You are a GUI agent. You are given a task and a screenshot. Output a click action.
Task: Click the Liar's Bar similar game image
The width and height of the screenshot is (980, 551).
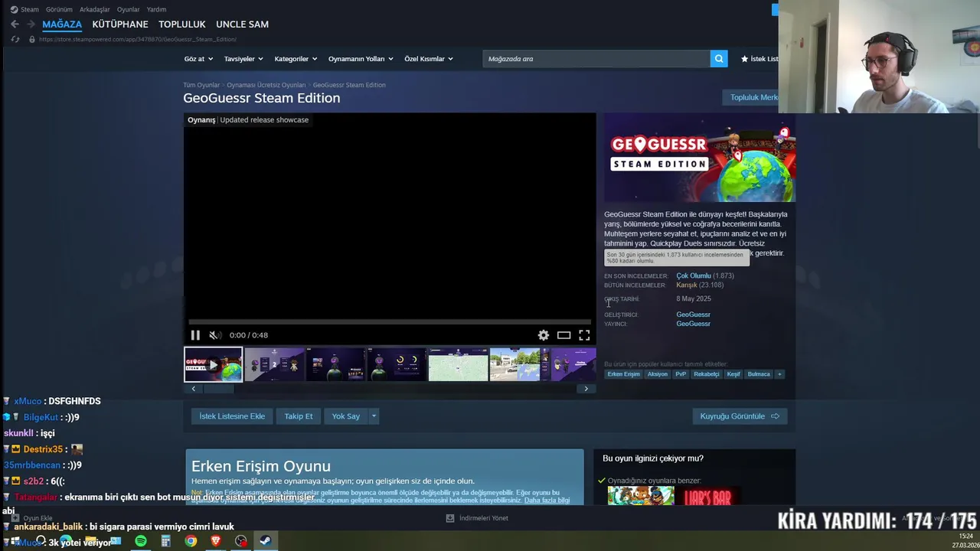click(x=707, y=496)
